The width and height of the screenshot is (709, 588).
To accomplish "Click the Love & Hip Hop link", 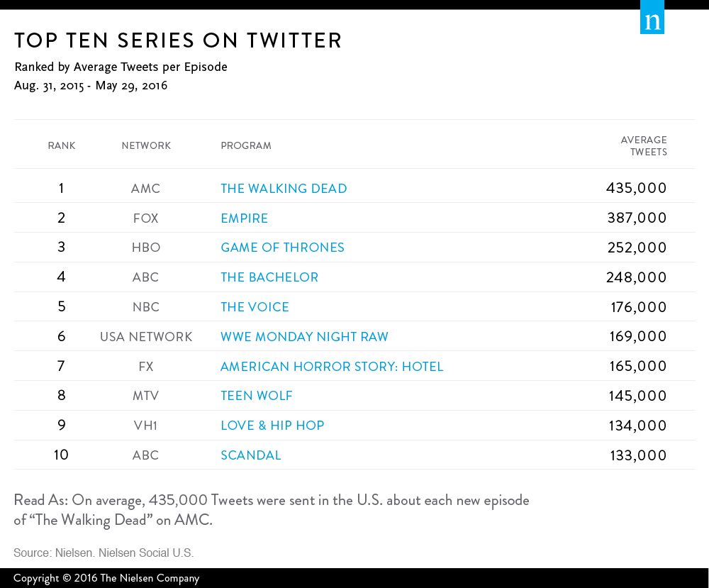I will (272, 426).
